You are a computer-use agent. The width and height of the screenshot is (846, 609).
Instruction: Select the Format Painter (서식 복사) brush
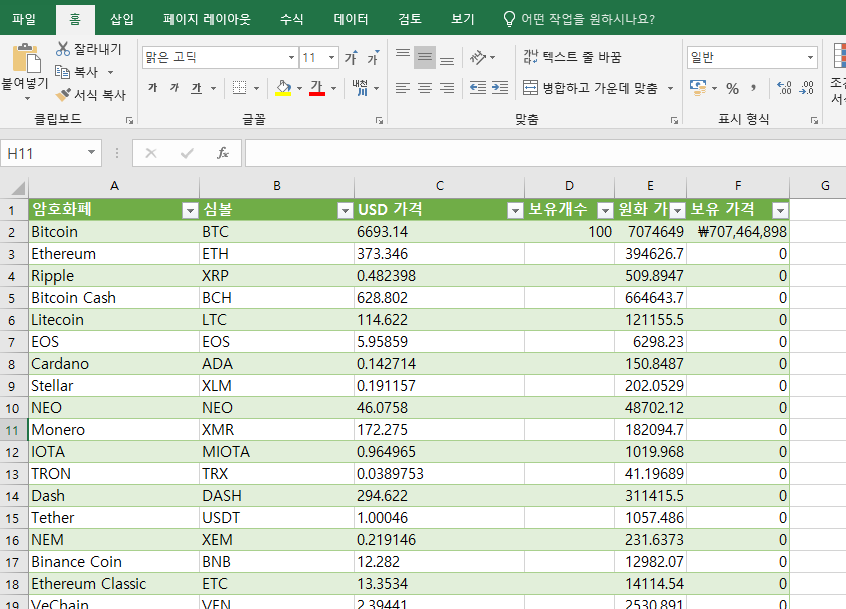click(x=63, y=95)
